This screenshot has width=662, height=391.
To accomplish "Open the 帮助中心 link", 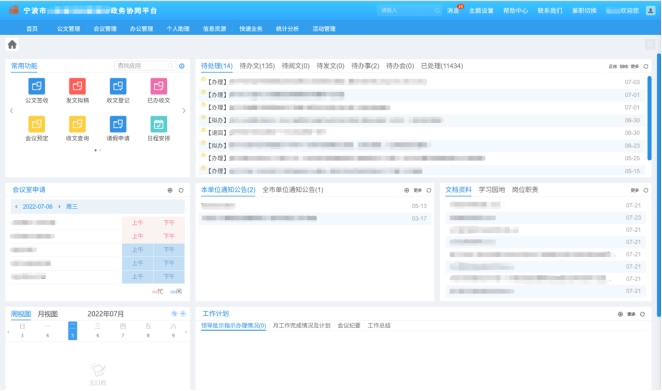I will coord(515,11).
